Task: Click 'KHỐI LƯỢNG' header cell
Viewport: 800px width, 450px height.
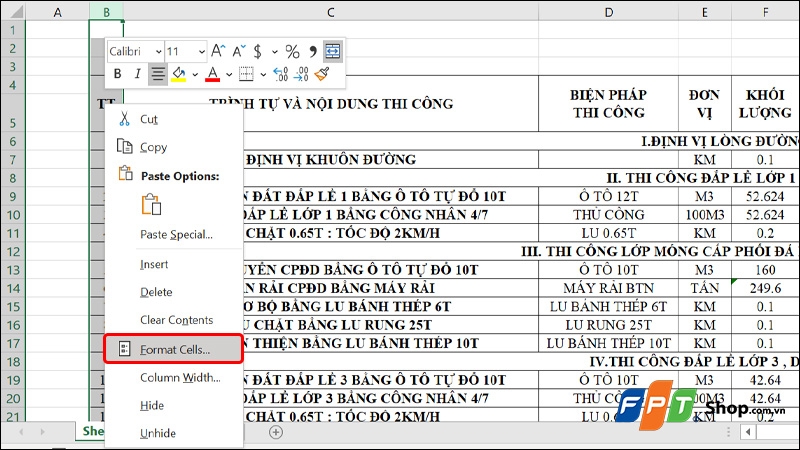Action: coord(765,104)
